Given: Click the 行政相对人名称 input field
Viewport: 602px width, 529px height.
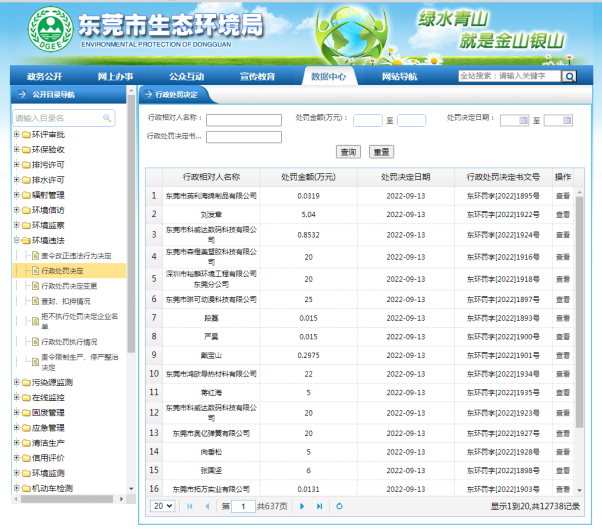Looking at the screenshot, I should click(x=244, y=120).
